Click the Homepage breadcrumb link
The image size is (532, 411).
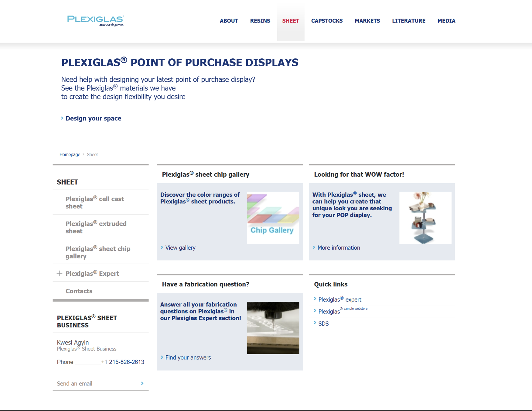click(70, 154)
